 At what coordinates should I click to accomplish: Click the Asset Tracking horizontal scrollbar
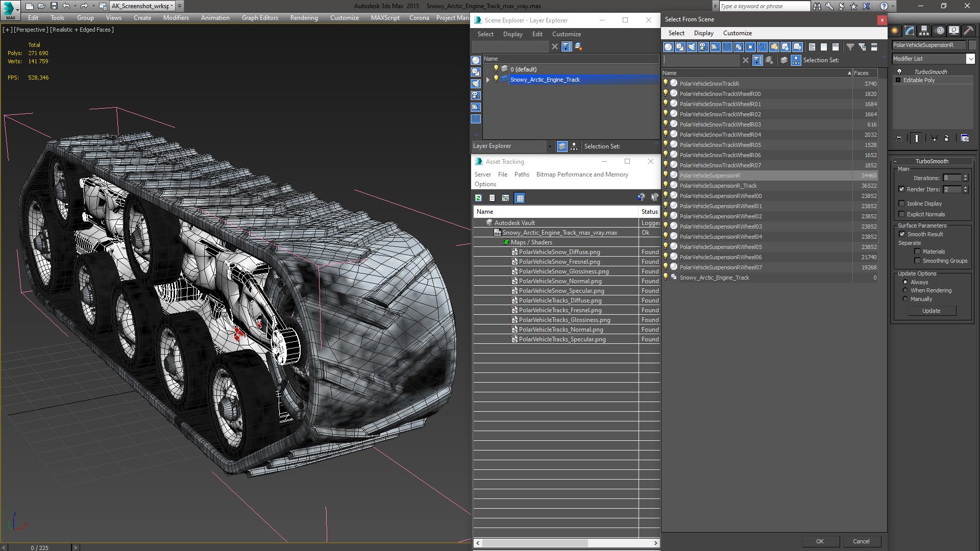pyautogui.click(x=567, y=543)
